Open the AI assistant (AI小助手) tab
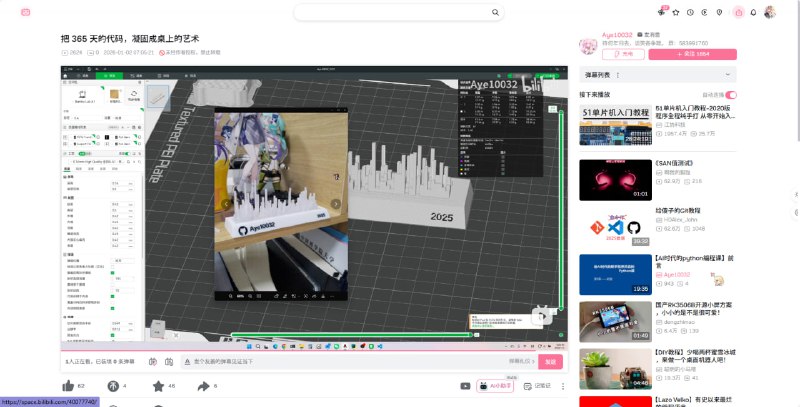The height and width of the screenshot is (407, 800). coord(496,385)
